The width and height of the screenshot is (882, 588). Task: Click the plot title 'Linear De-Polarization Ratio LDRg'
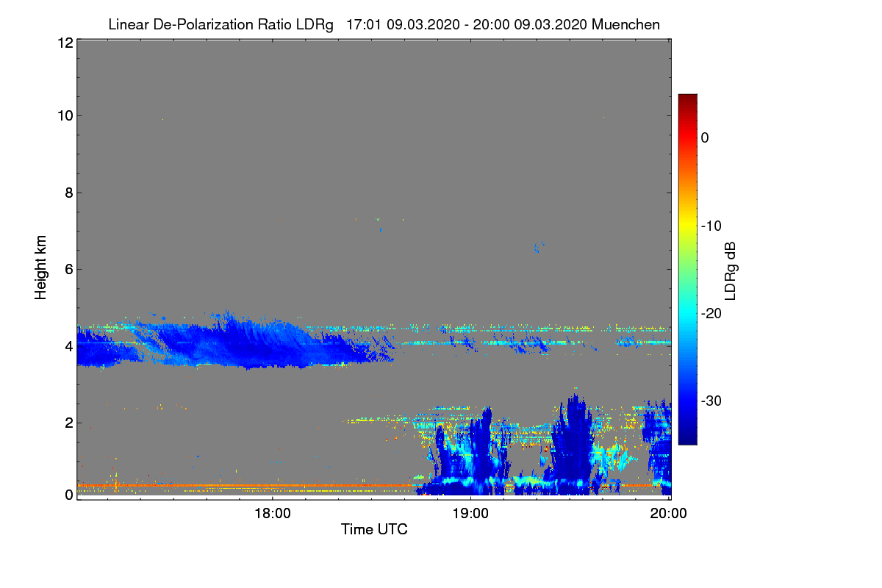coord(220,25)
